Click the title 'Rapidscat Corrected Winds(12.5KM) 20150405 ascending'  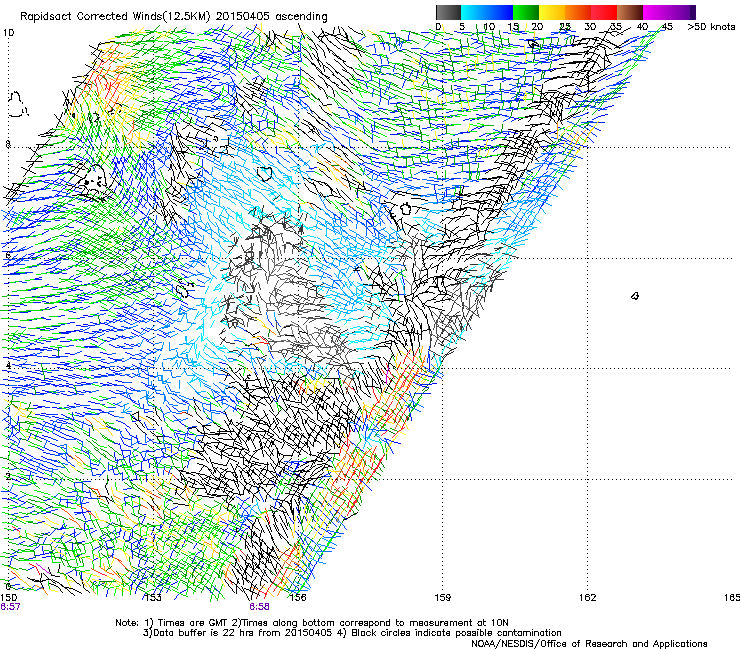[174, 17]
